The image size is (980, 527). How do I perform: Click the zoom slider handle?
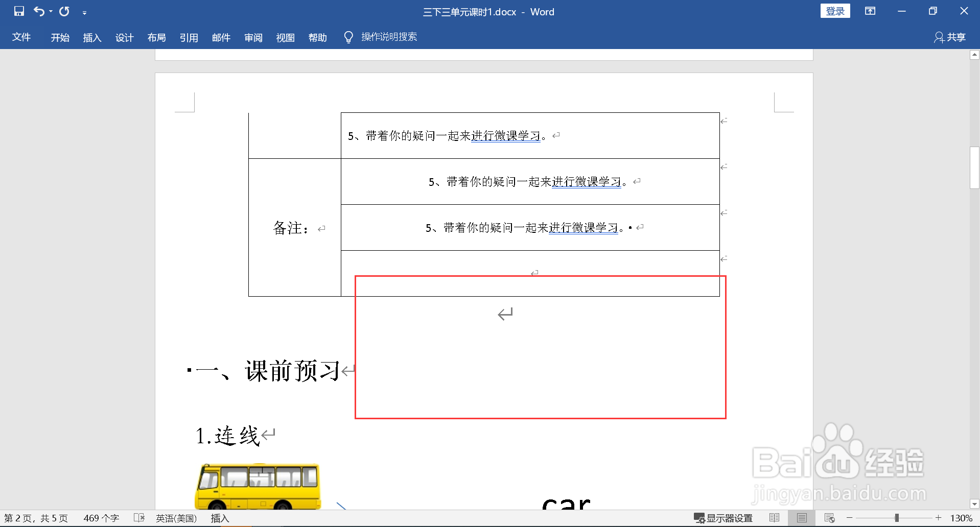click(x=897, y=518)
